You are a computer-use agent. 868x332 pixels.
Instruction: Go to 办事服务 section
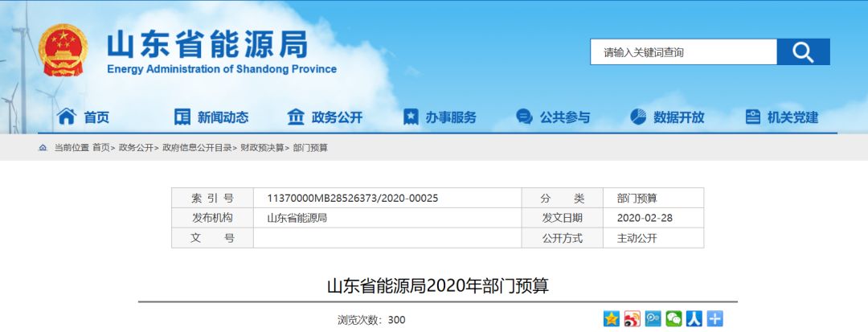(x=440, y=117)
